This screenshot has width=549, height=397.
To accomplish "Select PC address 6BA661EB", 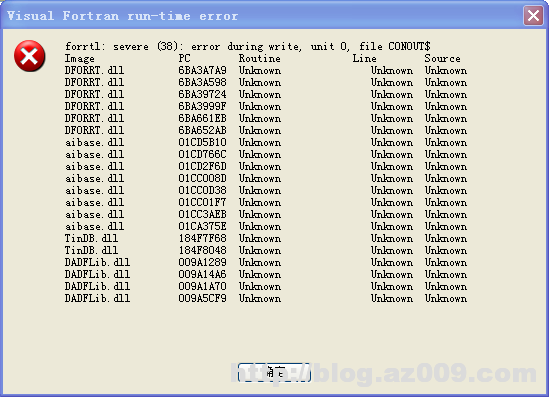I will pos(202,118).
